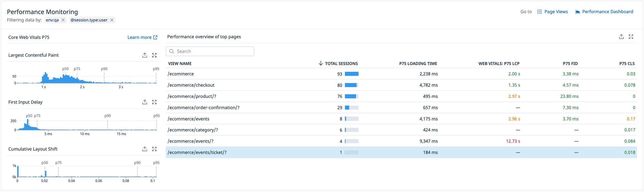
Task: Click the sessions bar for /ecommerce/product/?
Action: point(351,96)
